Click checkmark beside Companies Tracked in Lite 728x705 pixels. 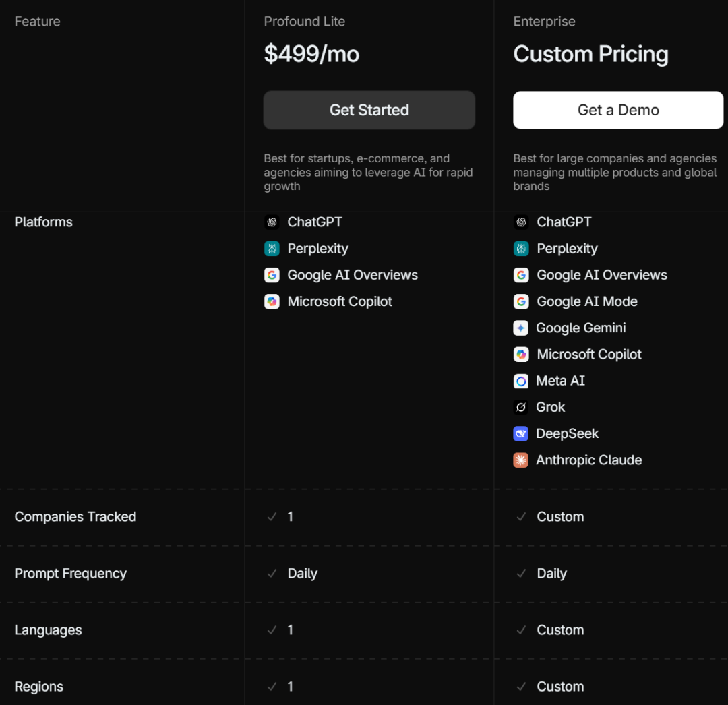[272, 517]
